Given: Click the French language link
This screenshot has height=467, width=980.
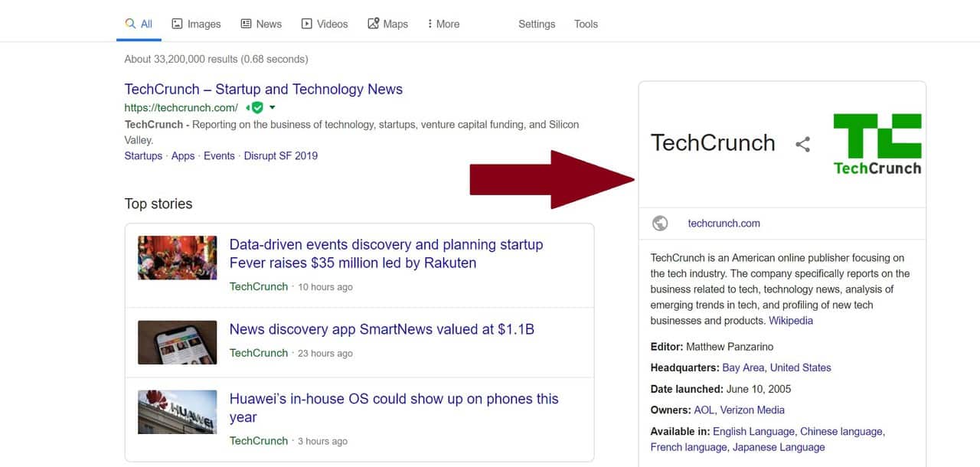Looking at the screenshot, I should pyautogui.click(x=688, y=447).
